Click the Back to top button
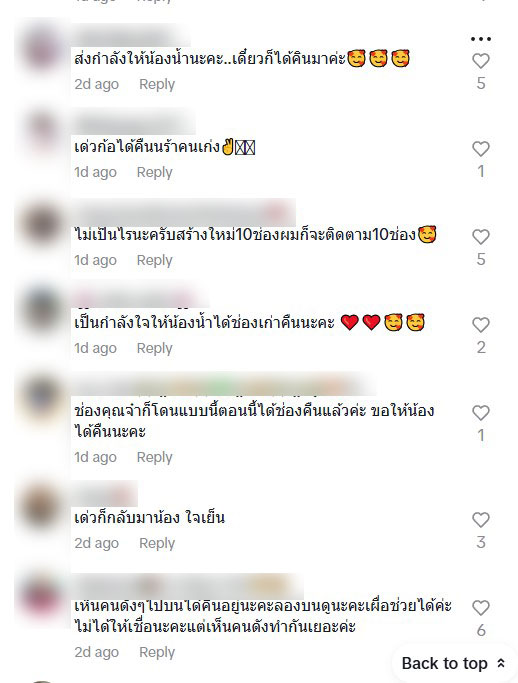This screenshot has width=518, height=683. pos(453,663)
